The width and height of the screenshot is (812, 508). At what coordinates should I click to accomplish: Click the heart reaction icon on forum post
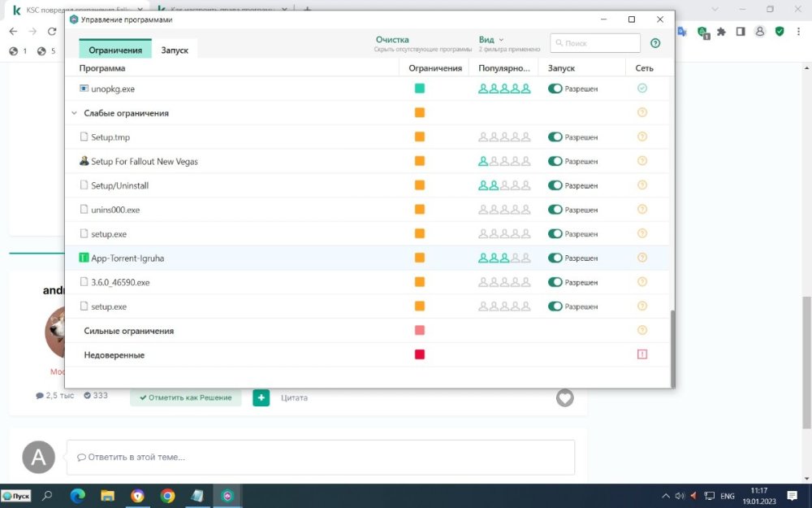click(x=565, y=397)
